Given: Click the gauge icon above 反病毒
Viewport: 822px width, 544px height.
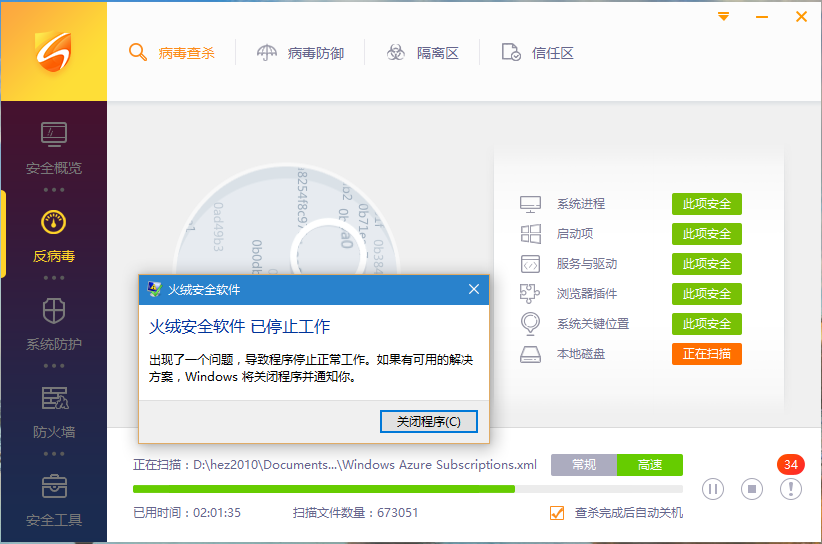Looking at the screenshot, I should (53, 222).
